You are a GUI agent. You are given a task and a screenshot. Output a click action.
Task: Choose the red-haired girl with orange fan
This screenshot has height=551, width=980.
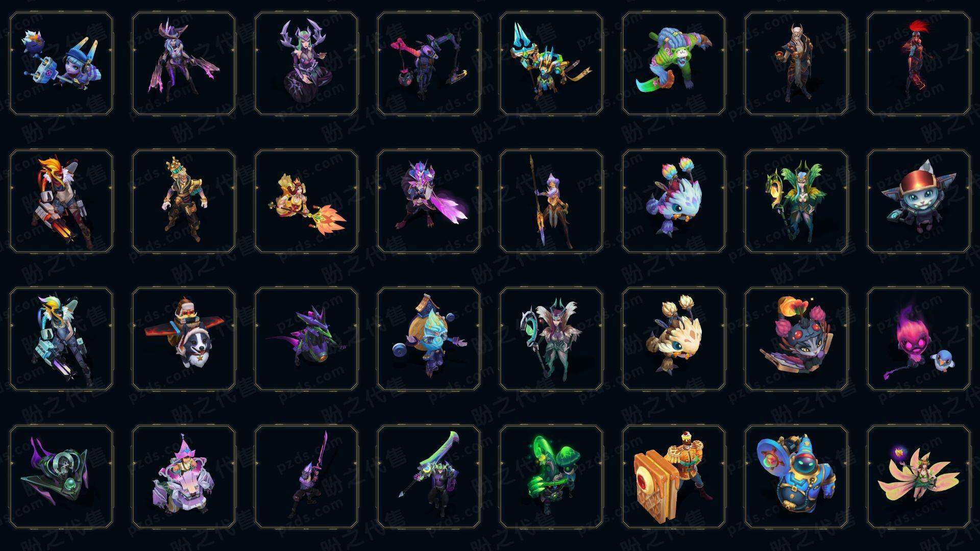[306, 201]
